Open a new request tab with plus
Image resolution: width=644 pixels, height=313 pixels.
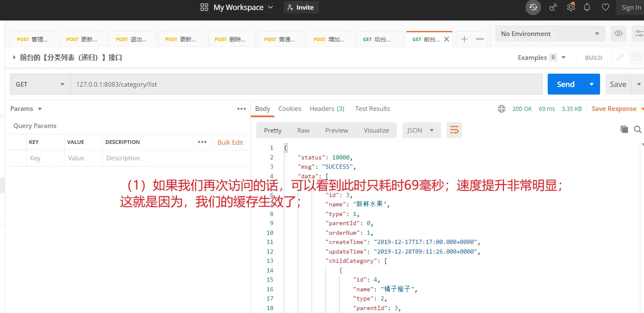click(464, 39)
